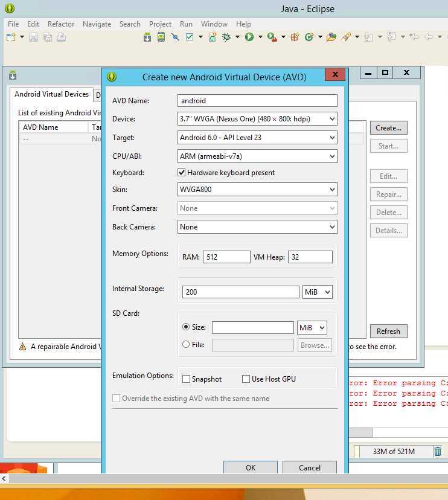Click the Previous Annotation toolbar icon

coord(392,37)
